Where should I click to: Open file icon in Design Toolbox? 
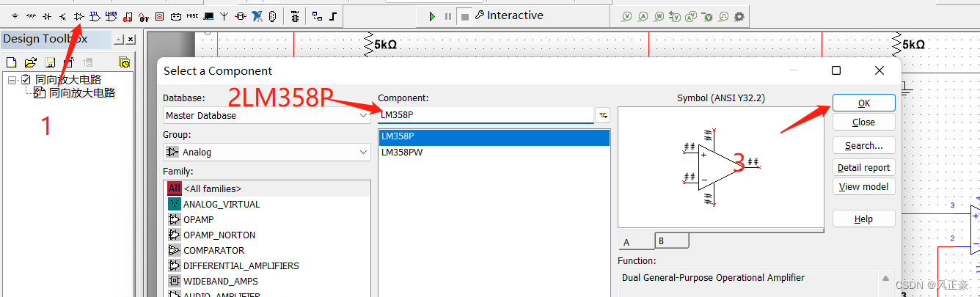[x=31, y=62]
